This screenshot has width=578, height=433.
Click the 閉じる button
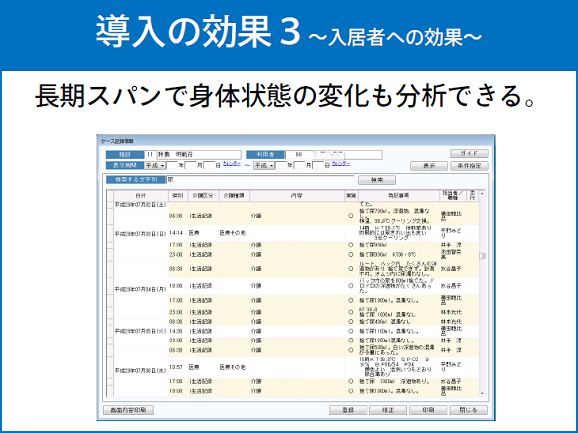click(469, 410)
